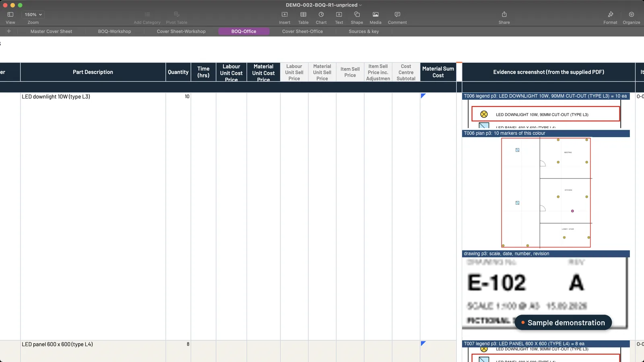Click the Add Category toolbar icon
The width and height of the screenshot is (644, 362).
[x=147, y=14]
